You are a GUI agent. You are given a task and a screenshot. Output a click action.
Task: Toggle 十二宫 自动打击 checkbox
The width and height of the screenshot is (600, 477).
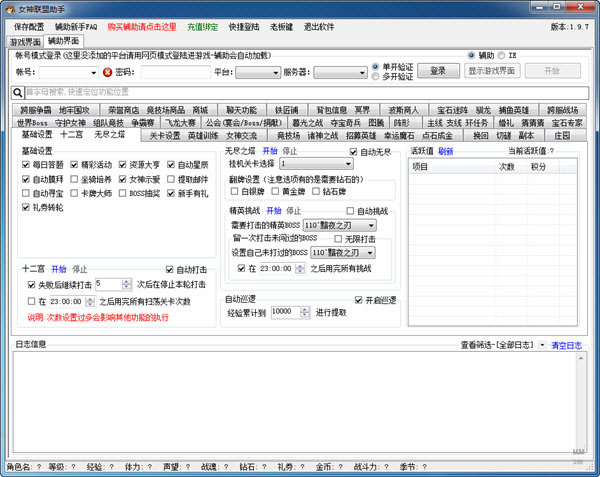click(x=170, y=270)
